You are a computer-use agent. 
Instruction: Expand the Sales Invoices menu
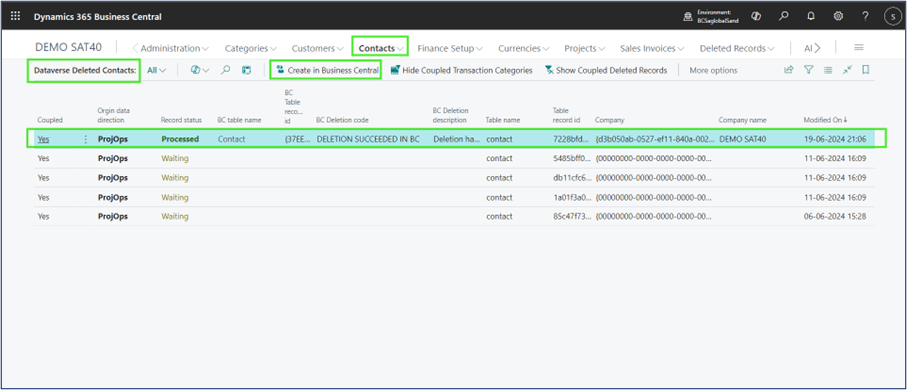click(652, 48)
